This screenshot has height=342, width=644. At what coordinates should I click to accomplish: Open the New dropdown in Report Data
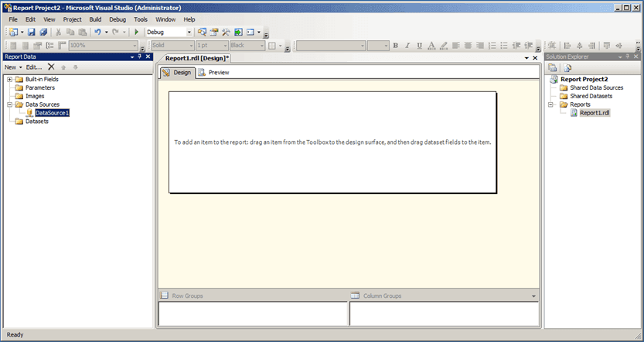13,67
